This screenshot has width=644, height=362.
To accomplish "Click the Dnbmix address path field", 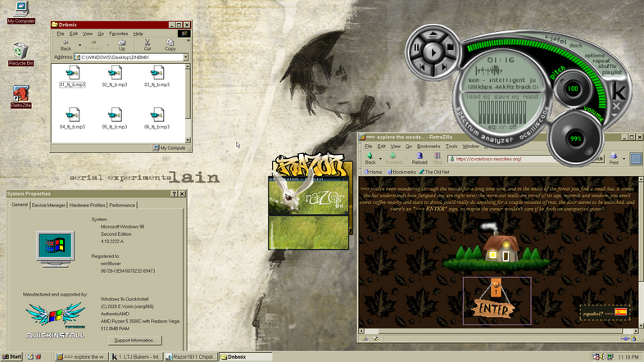I will (131, 57).
